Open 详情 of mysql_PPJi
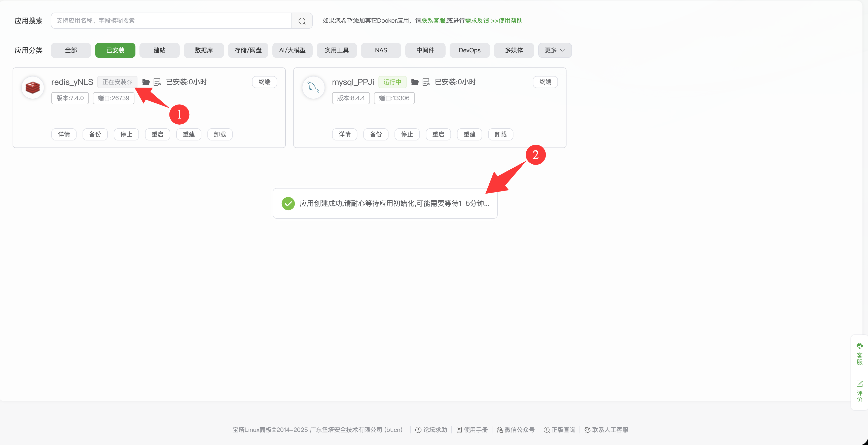Viewport: 868px width, 445px height. (344, 134)
